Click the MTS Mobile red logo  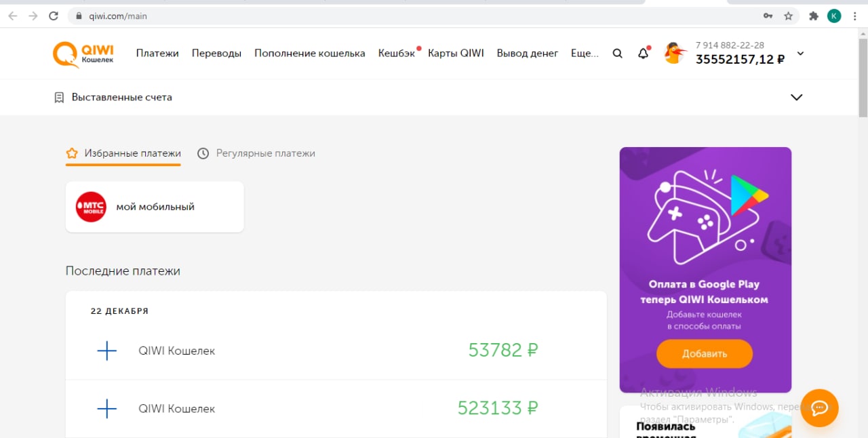[91, 207]
